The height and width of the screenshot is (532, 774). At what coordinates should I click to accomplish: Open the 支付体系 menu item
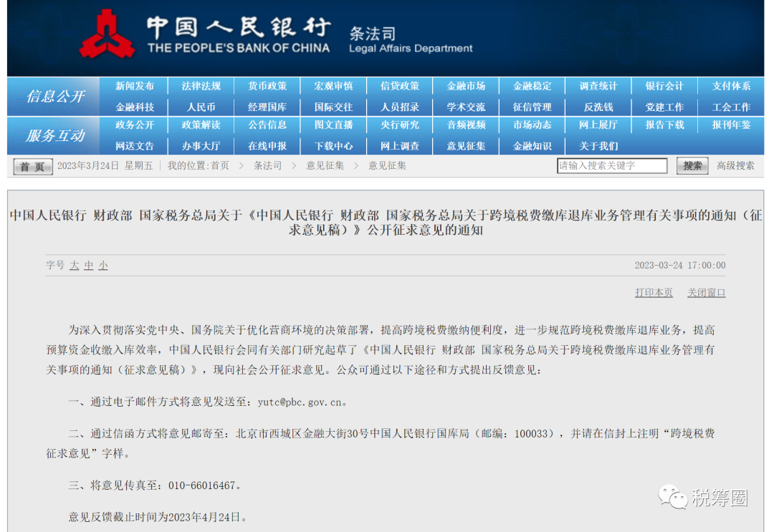[x=731, y=87]
